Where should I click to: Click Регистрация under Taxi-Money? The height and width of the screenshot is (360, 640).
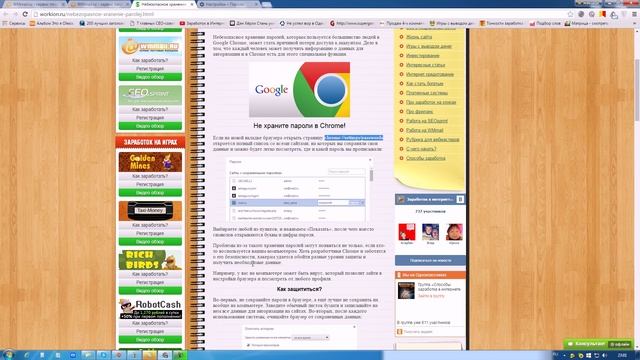point(150,233)
